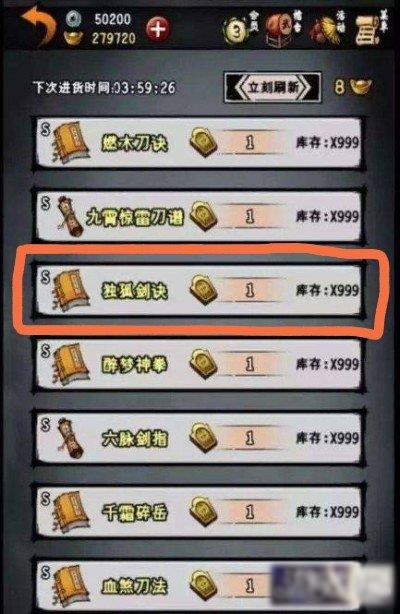This screenshot has height=614, width=400.
Task: Click the token price of 燃木刀诀
Action: coord(250,143)
